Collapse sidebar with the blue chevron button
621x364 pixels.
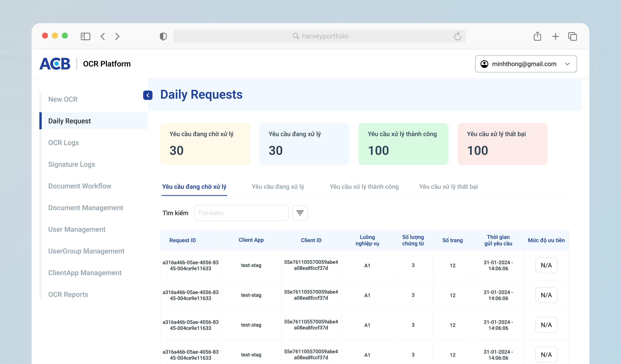(x=148, y=95)
